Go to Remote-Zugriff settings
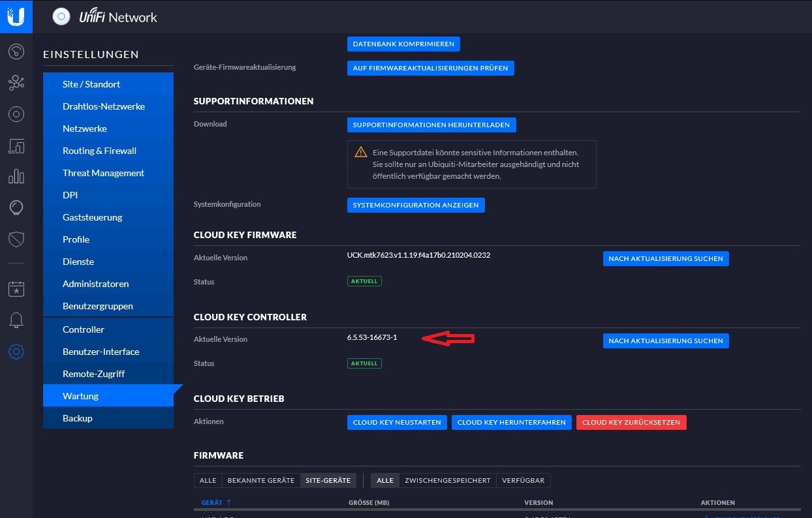Screen dimensions: 812x518 [108, 374]
